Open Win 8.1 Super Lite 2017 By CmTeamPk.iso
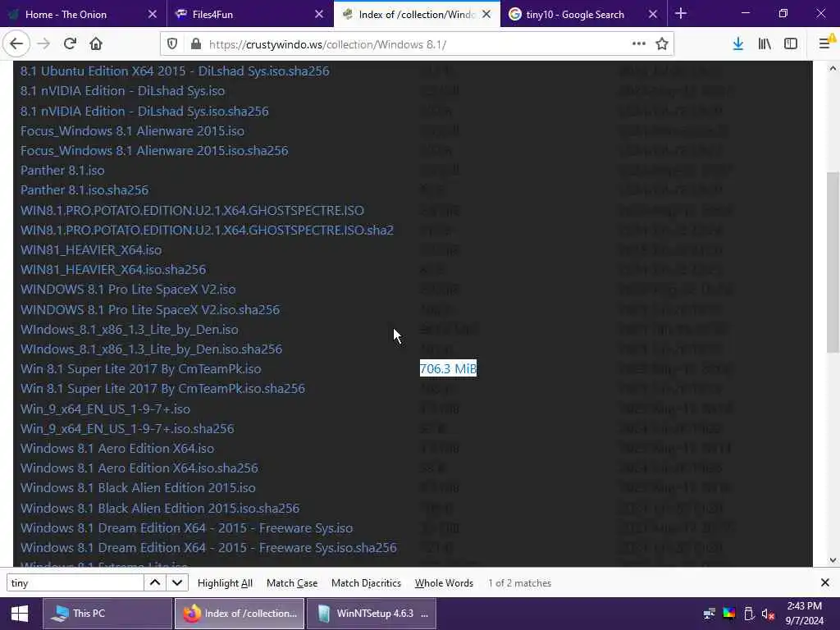This screenshot has height=630, width=840. (141, 369)
